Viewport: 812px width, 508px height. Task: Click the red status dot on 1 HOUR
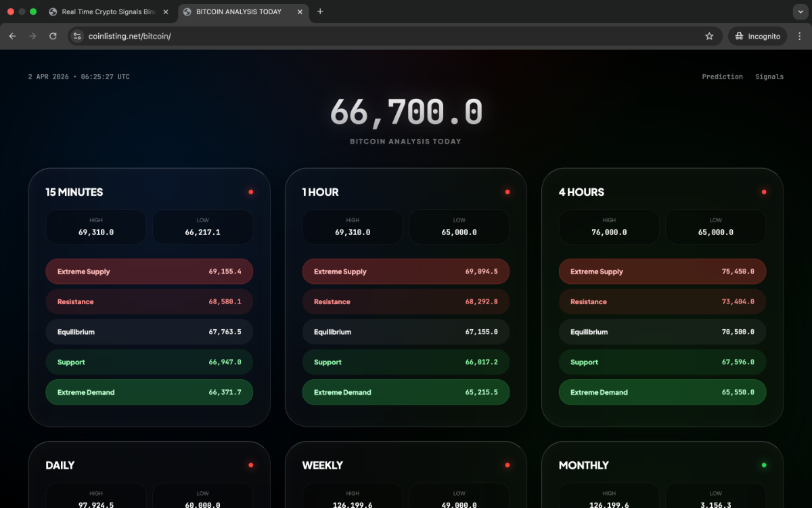pyautogui.click(x=507, y=192)
